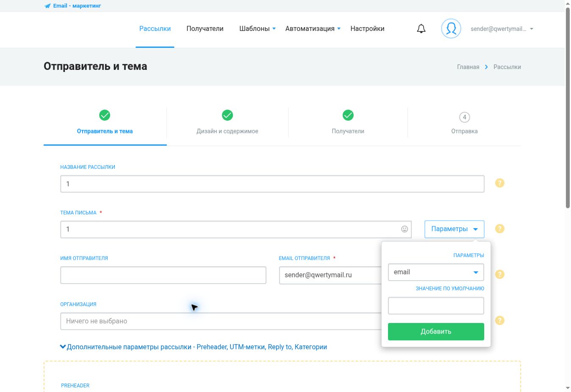
Task: Switch to Дизайн и содержимое step
Action: (227, 131)
